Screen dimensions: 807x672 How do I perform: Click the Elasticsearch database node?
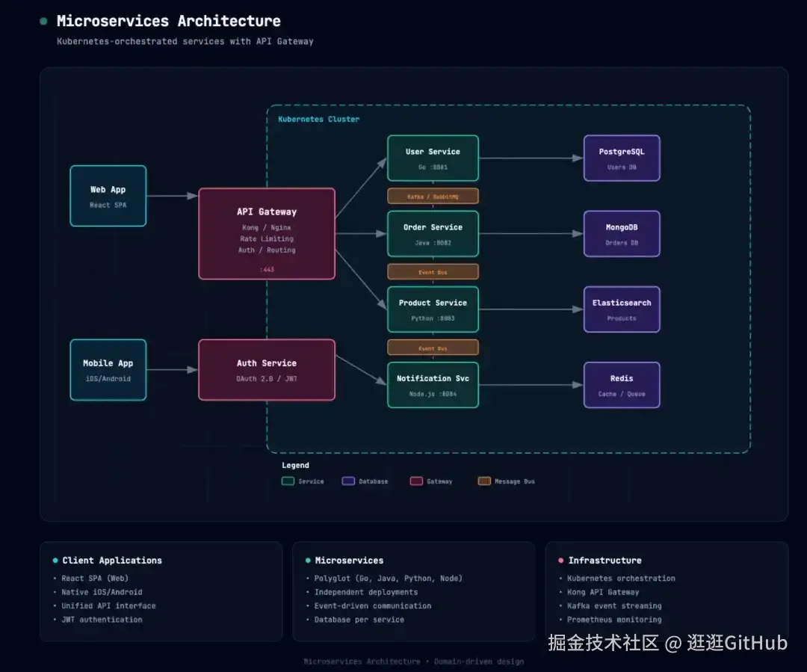(622, 309)
